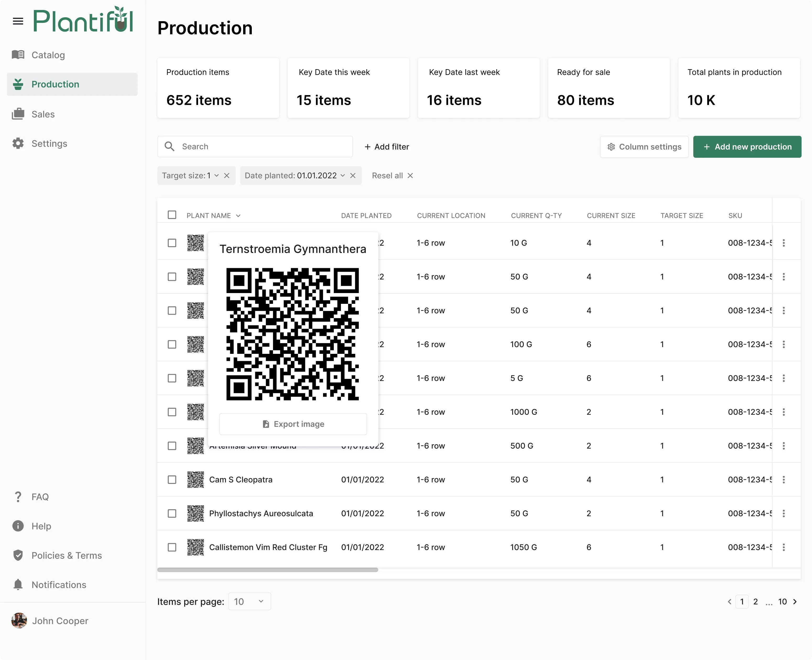Viewport: 812px width, 660px height.
Task: Select all rows with the header checkbox
Action: tap(172, 215)
